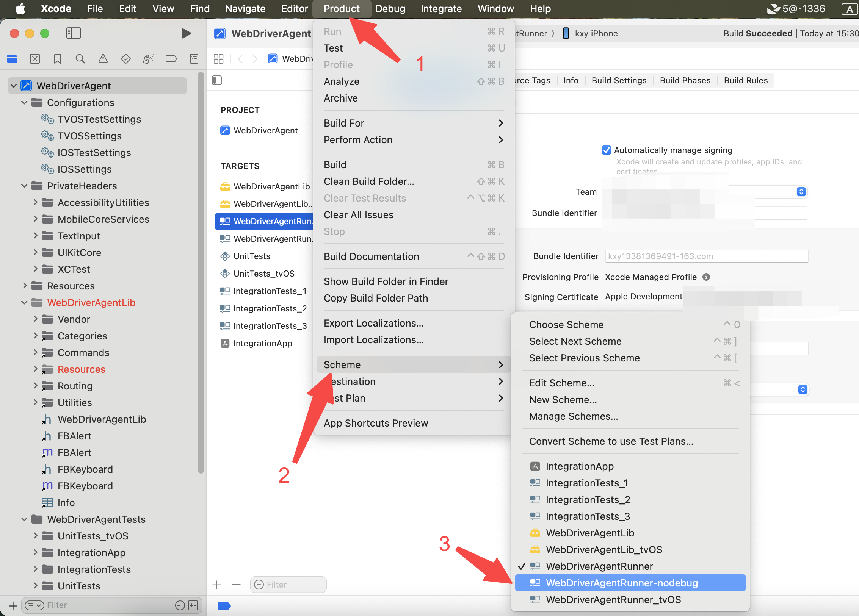The height and width of the screenshot is (616, 859).
Task: Toggle the targets list sidebar button
Action: 217,80
